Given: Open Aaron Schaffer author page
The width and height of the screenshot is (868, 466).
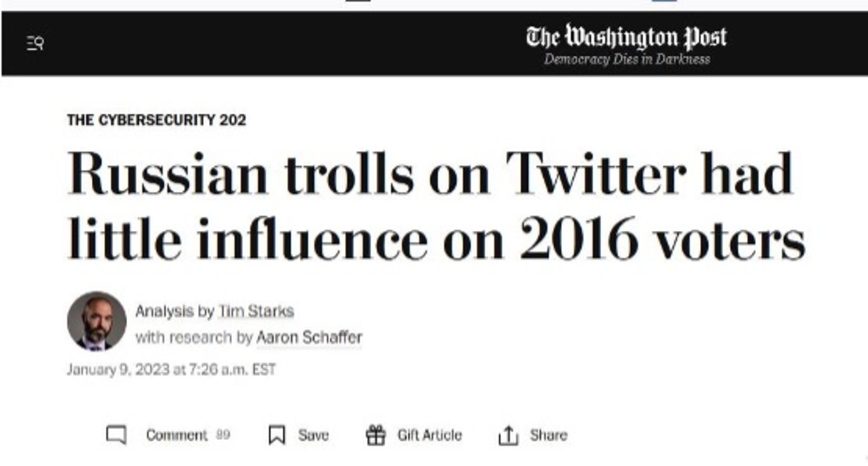Looking at the screenshot, I should click(x=309, y=337).
